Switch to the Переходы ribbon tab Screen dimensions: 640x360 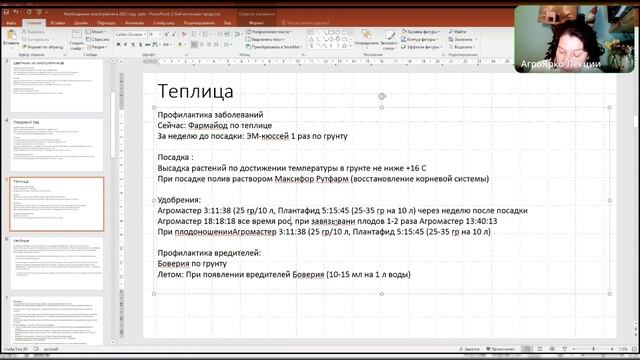pyautogui.click(x=106, y=23)
